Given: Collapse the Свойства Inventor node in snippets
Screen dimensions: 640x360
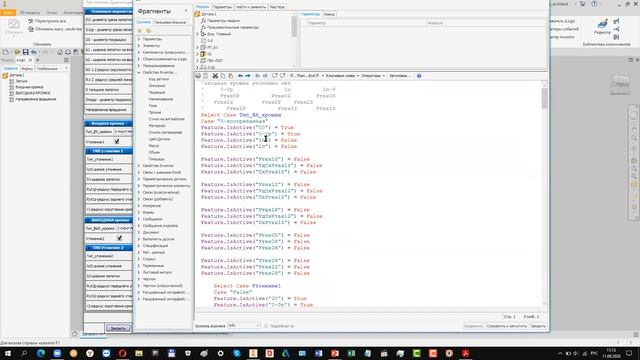Looking at the screenshot, I should (139, 72).
